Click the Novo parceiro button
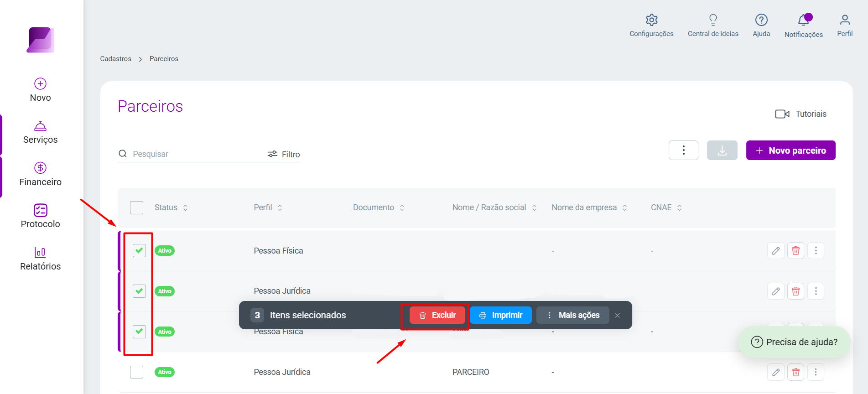Image resolution: width=868 pixels, height=394 pixels. pos(790,150)
